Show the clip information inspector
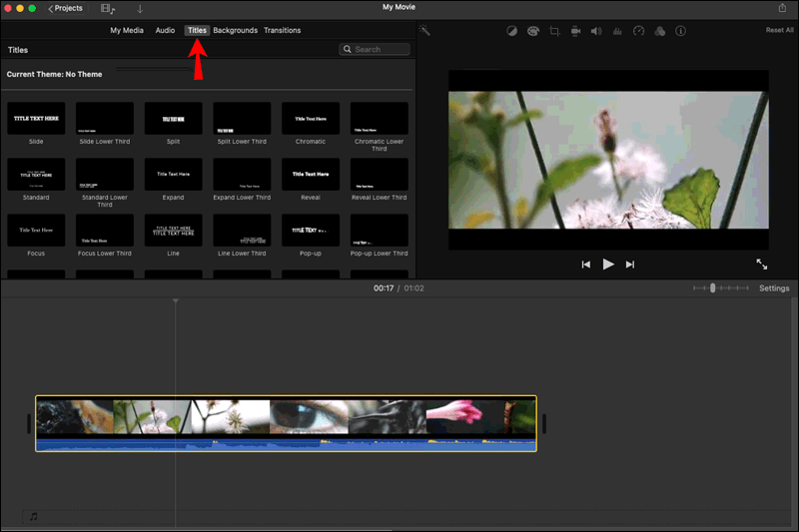The image size is (799, 532). (680, 31)
